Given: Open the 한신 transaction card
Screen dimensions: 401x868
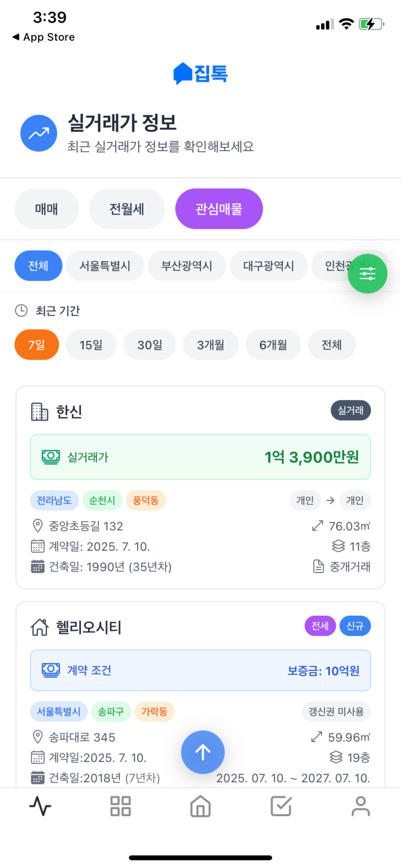Looking at the screenshot, I should (x=200, y=487).
